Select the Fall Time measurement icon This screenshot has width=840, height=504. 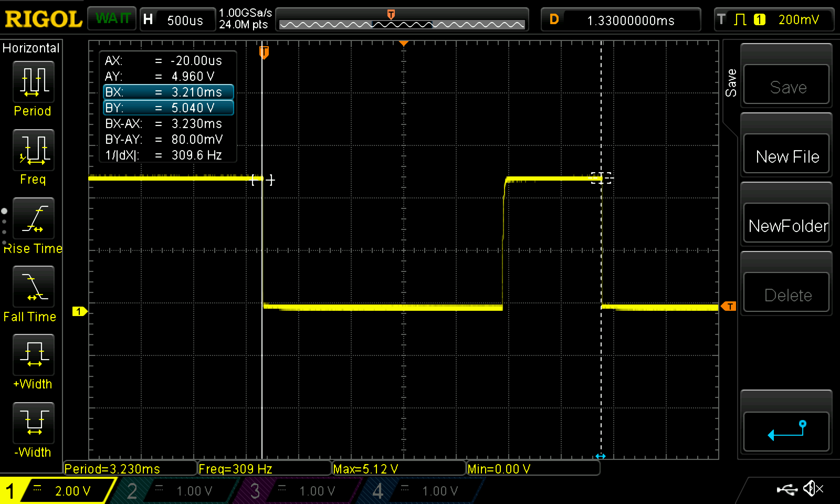[32, 288]
